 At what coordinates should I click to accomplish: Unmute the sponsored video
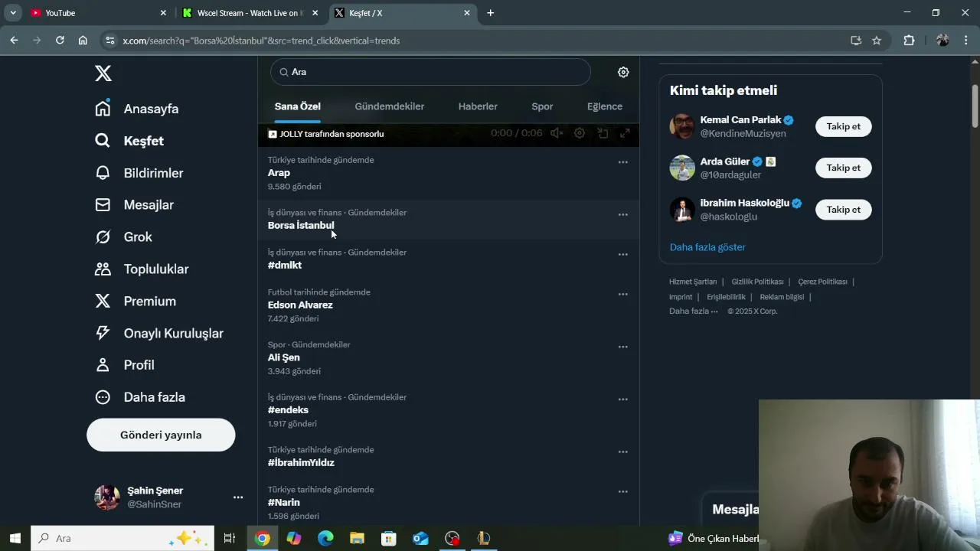557,133
